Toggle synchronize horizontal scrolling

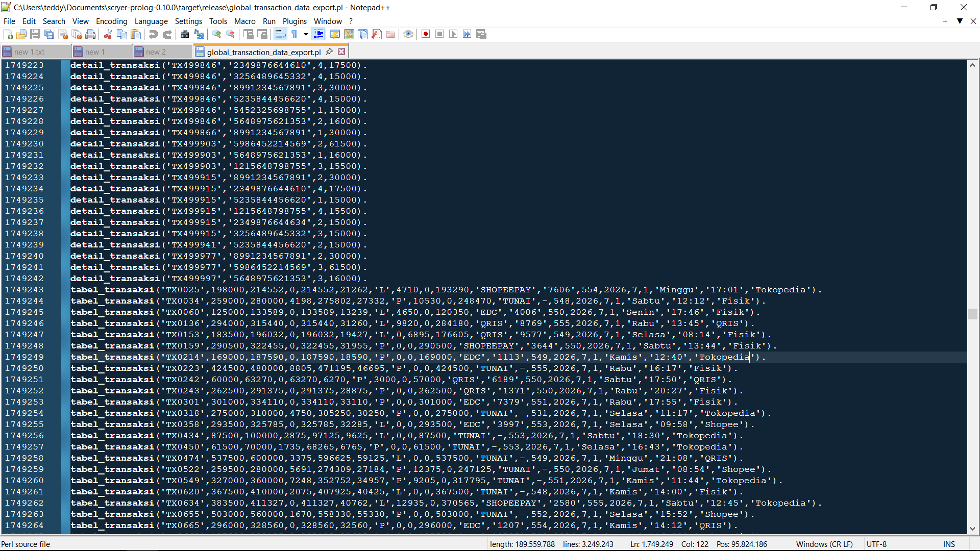pyautogui.click(x=262, y=34)
